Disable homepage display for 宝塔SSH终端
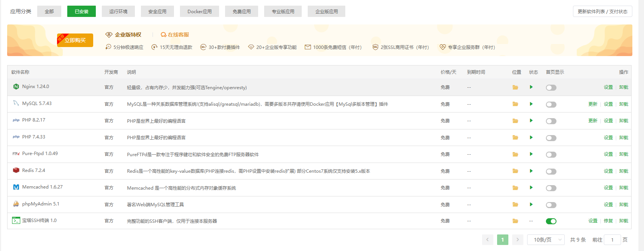 [x=551, y=221]
